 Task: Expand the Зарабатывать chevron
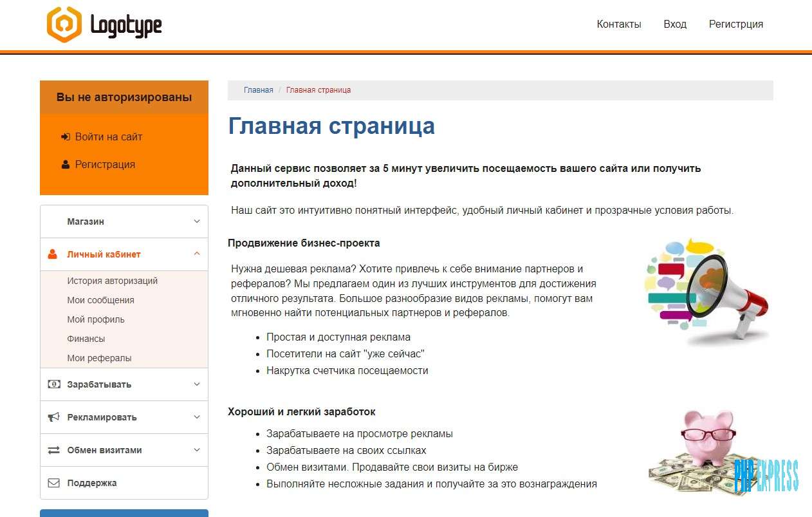[197, 384]
